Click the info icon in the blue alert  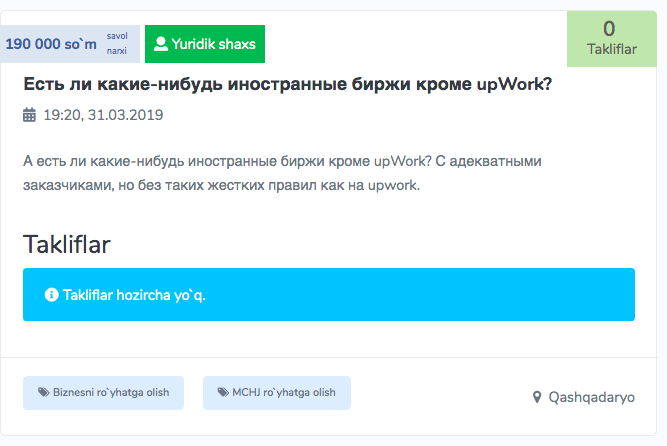pos(51,295)
